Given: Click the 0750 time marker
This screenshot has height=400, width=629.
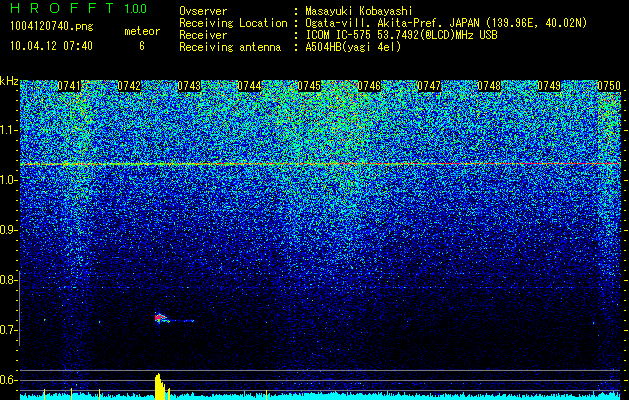Looking at the screenshot, I should pyautogui.click(x=609, y=86).
